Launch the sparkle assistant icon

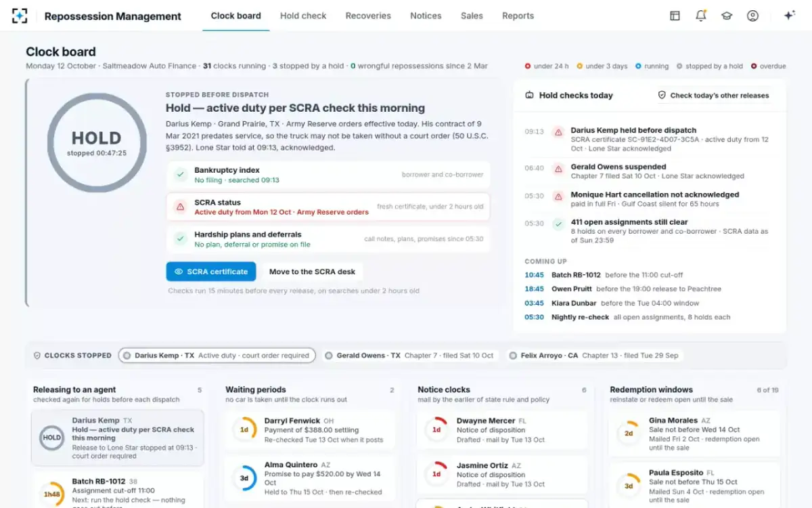789,16
